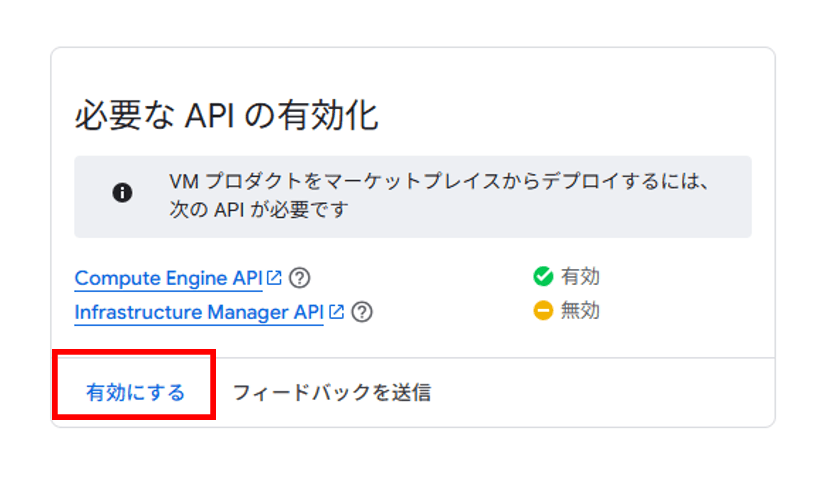Click the 次の API が必要です message line
819x484 pixels.
pyautogui.click(x=264, y=210)
